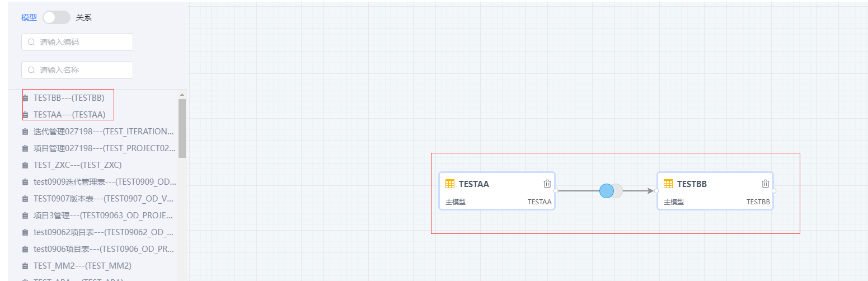
Task: Select the TESTBB node title on canvas
Action: [x=692, y=184]
